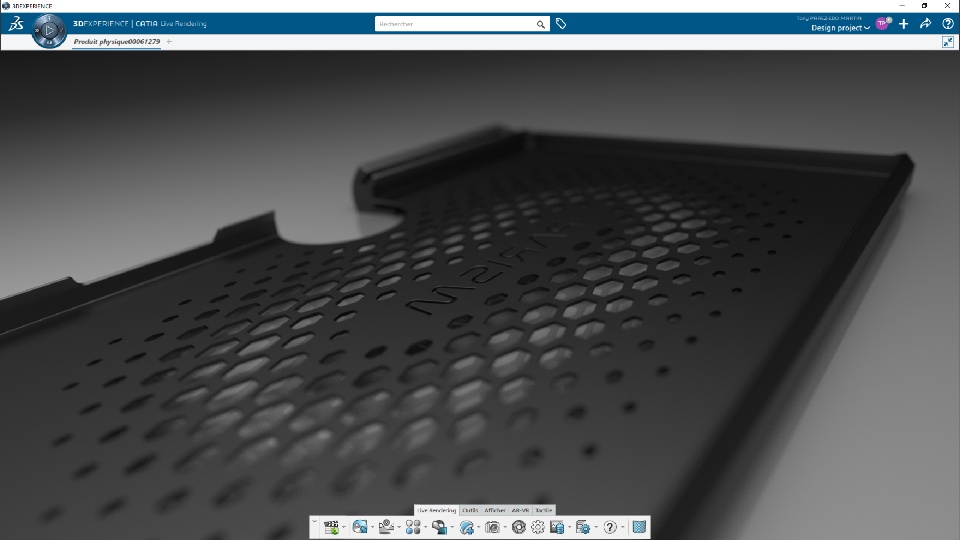The image size is (960, 540).
Task: Click the four-spheres materials icon
Action: coord(413,527)
